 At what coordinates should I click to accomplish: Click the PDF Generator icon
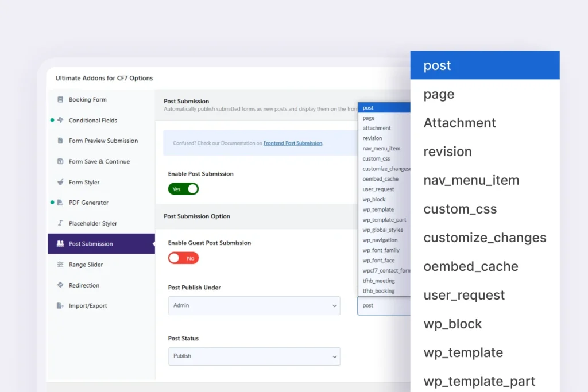pyautogui.click(x=60, y=203)
